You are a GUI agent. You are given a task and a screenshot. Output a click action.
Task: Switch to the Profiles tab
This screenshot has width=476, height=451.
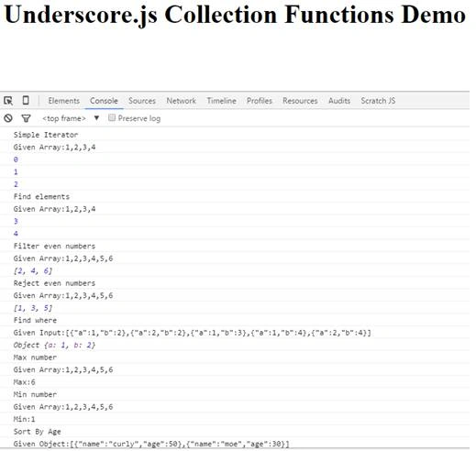pos(260,101)
